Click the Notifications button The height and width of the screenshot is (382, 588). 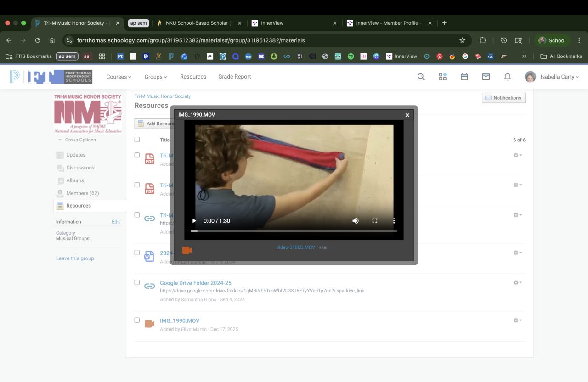(503, 98)
